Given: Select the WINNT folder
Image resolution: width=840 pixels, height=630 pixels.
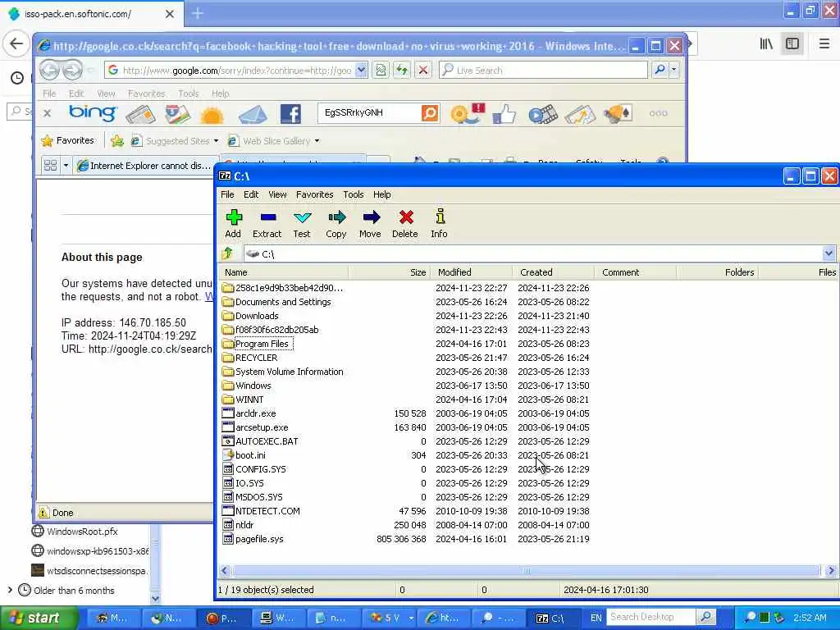Looking at the screenshot, I should (249, 399).
